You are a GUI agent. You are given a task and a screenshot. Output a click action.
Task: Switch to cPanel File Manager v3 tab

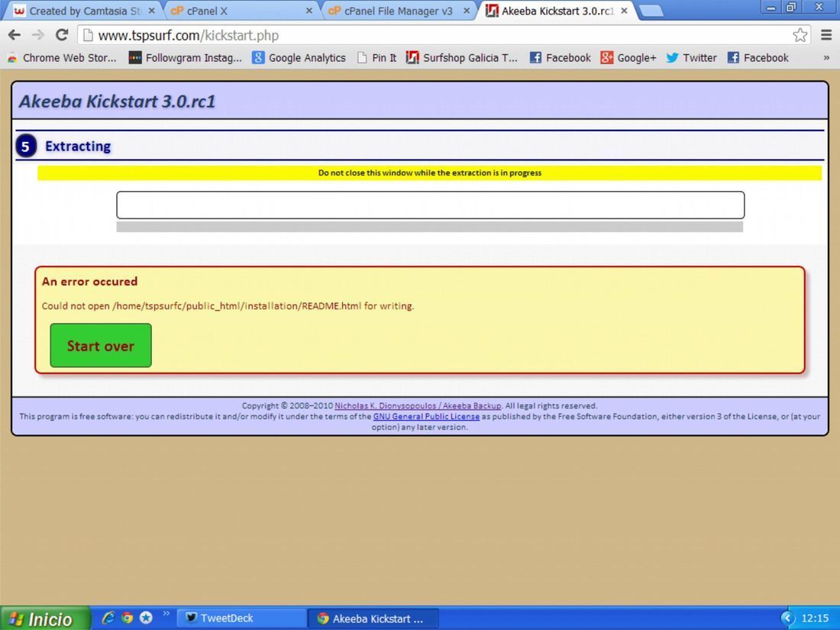click(399, 11)
